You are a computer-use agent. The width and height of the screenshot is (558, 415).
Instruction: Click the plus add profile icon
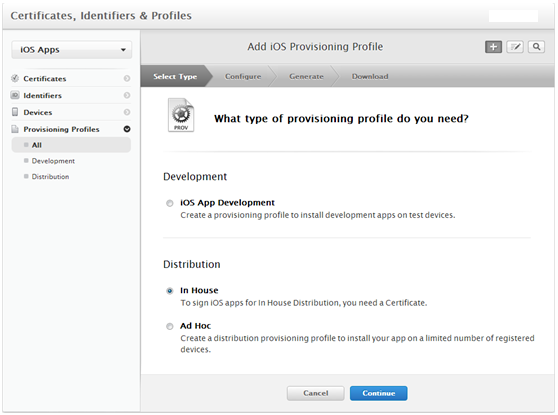coord(493,47)
